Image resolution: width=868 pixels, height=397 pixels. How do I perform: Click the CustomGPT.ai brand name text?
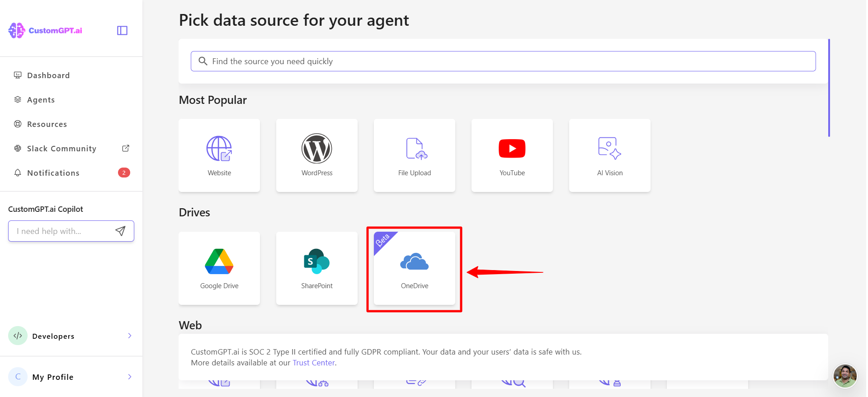55,30
